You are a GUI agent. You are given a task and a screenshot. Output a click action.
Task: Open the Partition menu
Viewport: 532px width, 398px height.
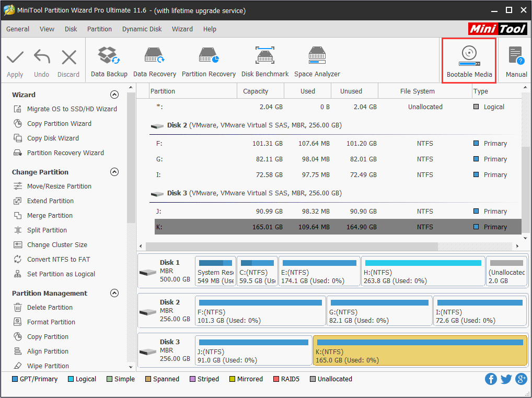99,29
